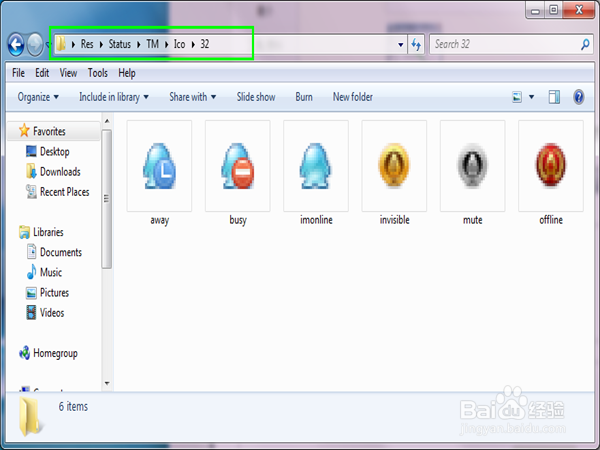Click the Documents library icon
The width and height of the screenshot is (600, 450).
[x=31, y=252]
